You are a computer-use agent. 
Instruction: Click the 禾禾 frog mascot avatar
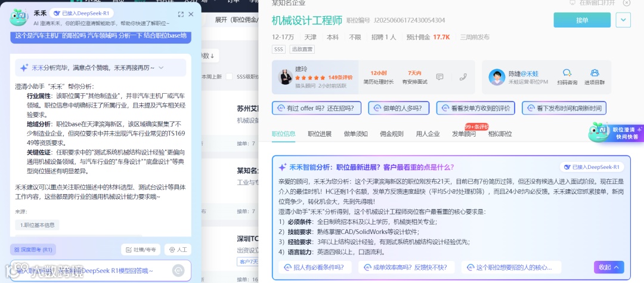pos(19,18)
